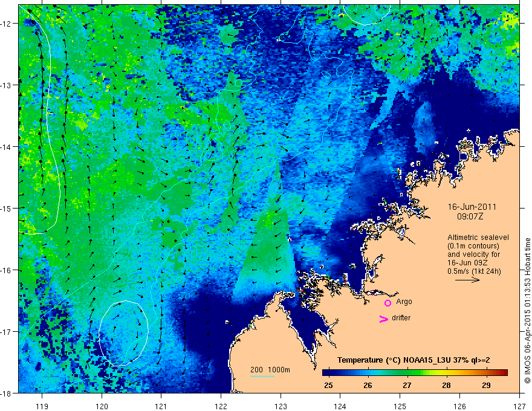Click the colorbar value 27
This screenshot has height=411, width=532.
pyautogui.click(x=407, y=385)
